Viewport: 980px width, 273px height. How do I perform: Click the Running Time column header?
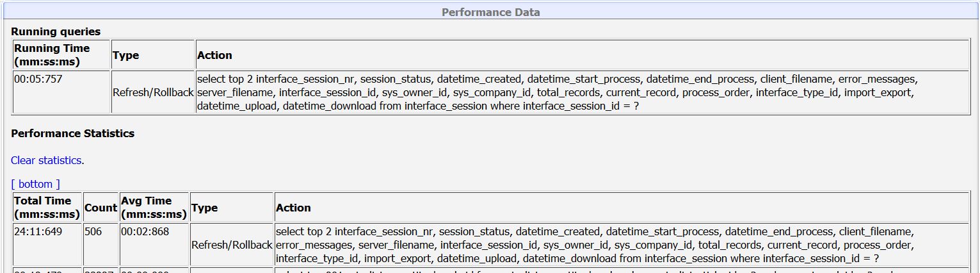[x=61, y=55]
